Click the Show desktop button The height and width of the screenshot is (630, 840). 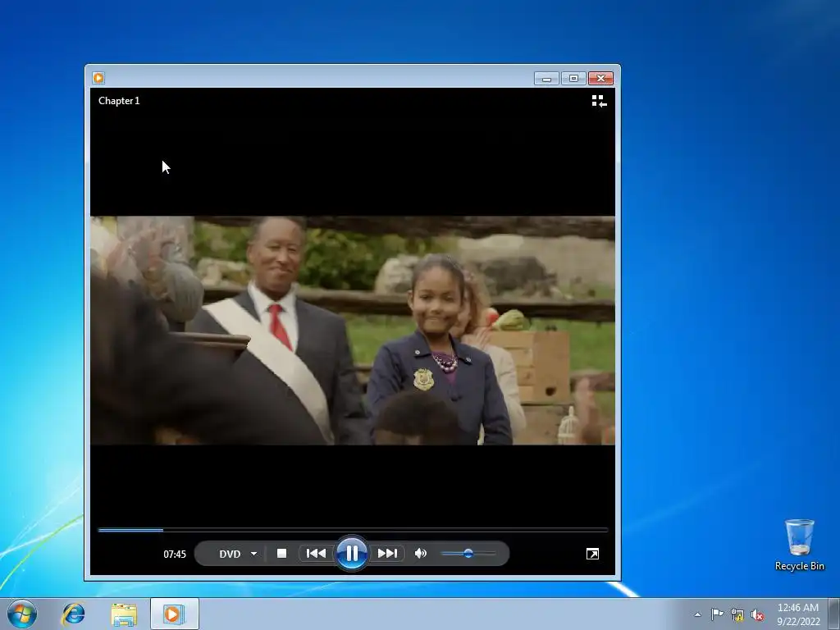coord(834,614)
